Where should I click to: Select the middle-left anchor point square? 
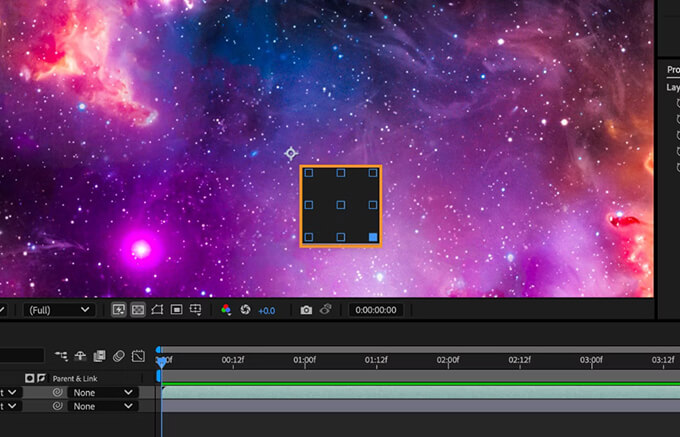point(309,205)
